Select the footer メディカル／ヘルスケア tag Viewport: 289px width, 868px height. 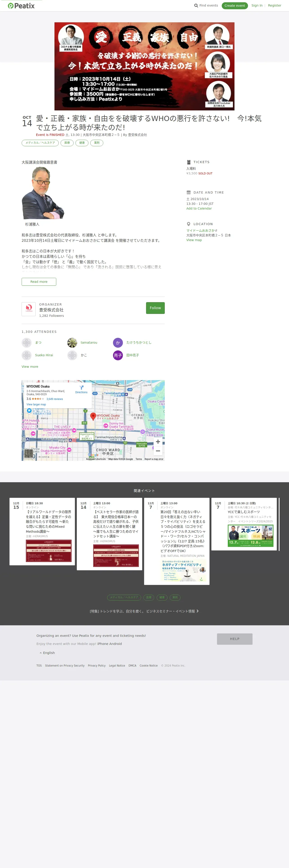(x=124, y=597)
